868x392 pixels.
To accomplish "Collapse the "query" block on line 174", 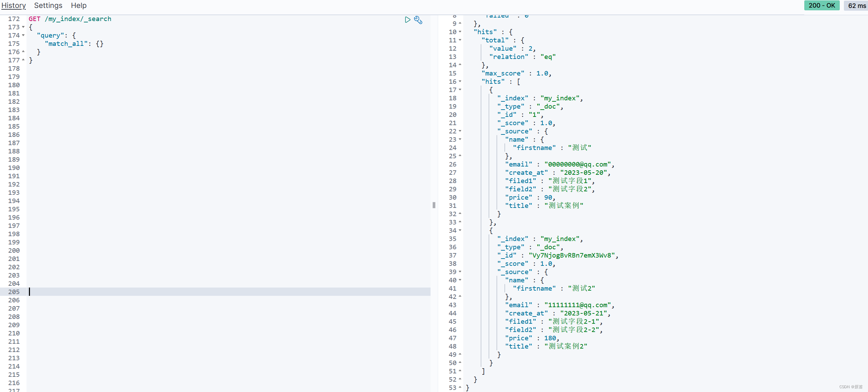I will tap(23, 35).
